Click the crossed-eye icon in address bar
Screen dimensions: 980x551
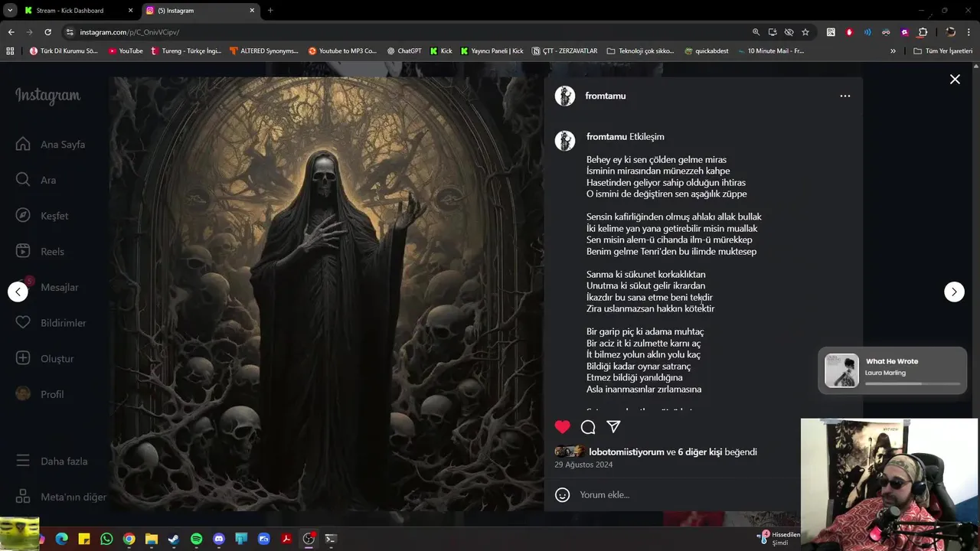(x=789, y=32)
